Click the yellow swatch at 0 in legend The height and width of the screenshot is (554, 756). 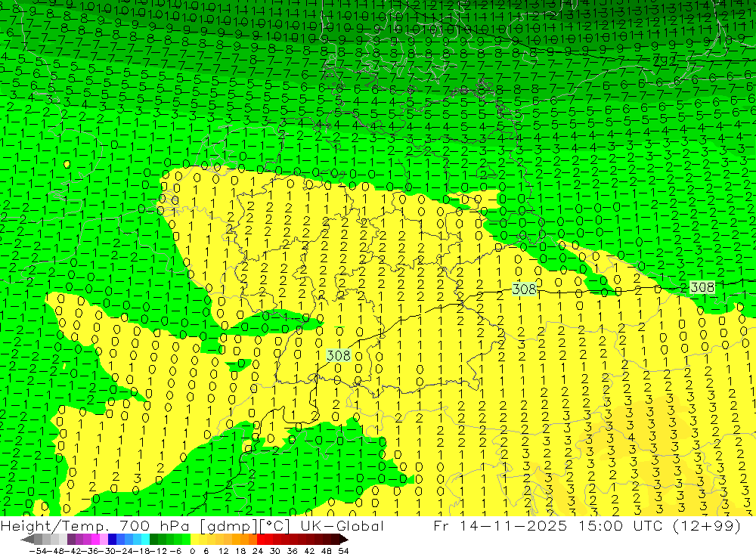click(x=194, y=539)
